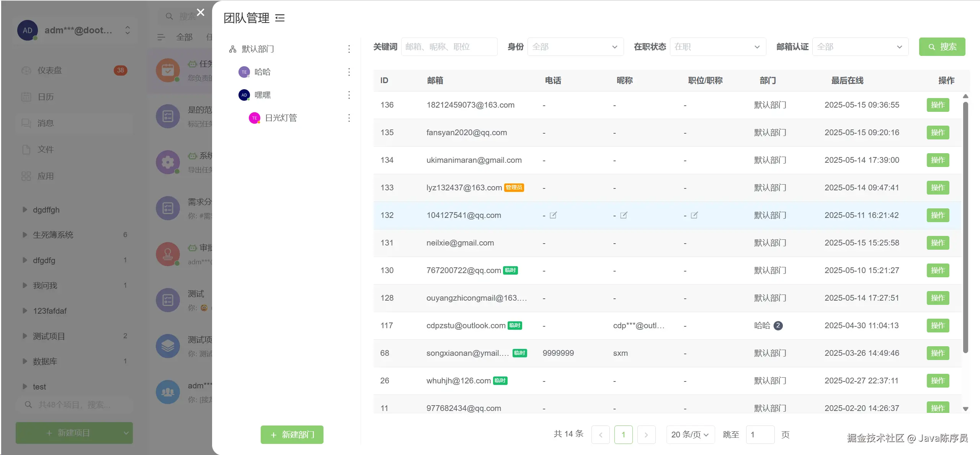This screenshot has height=455, width=980.
Task: Click the 新建部门 new department button
Action: [x=292, y=435]
